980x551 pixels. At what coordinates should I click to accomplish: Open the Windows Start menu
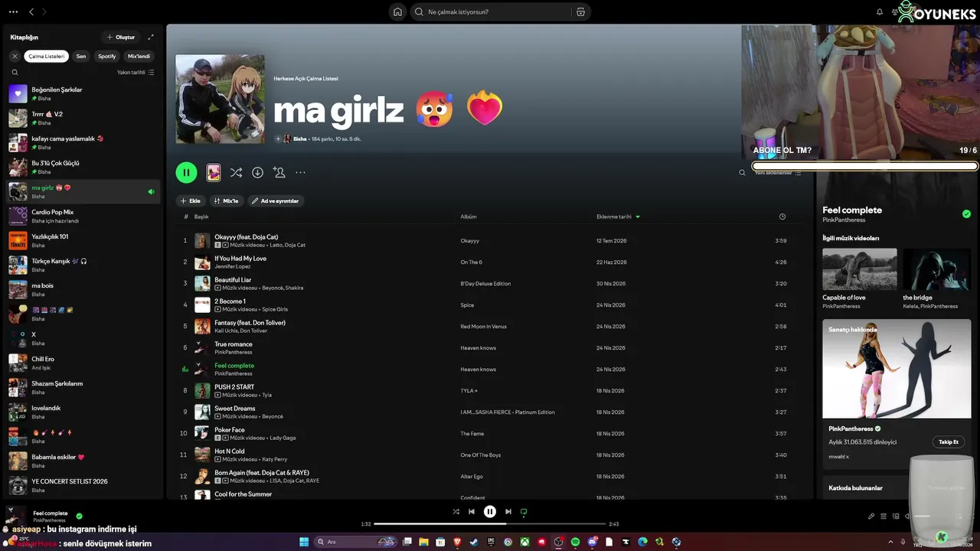(304, 542)
